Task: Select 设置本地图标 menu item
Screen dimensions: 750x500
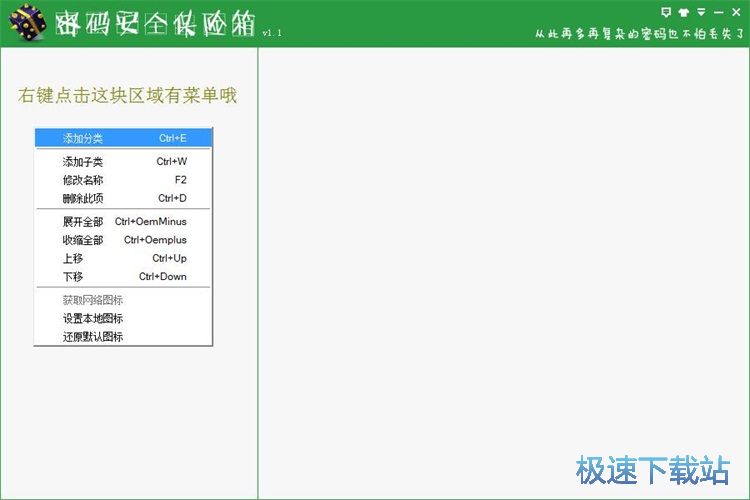Action: tap(124, 318)
